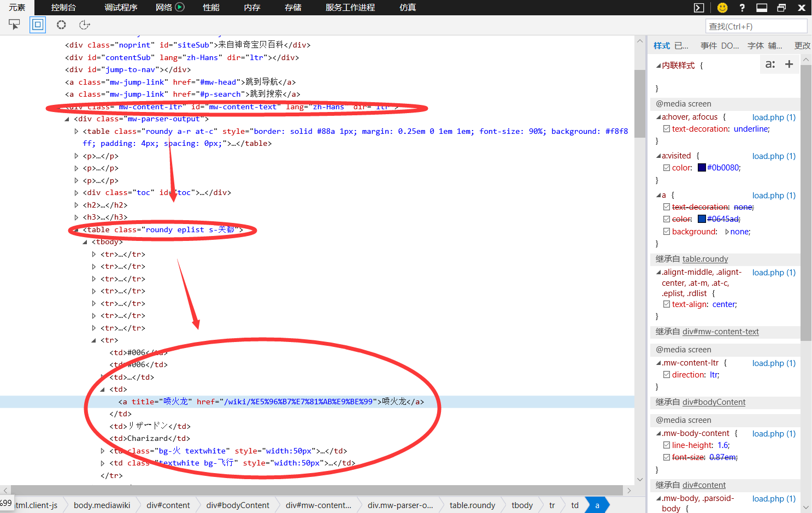Expand the table roundy a-r at-c node
Screen dimensions: 812x513
pyautogui.click(x=76, y=131)
